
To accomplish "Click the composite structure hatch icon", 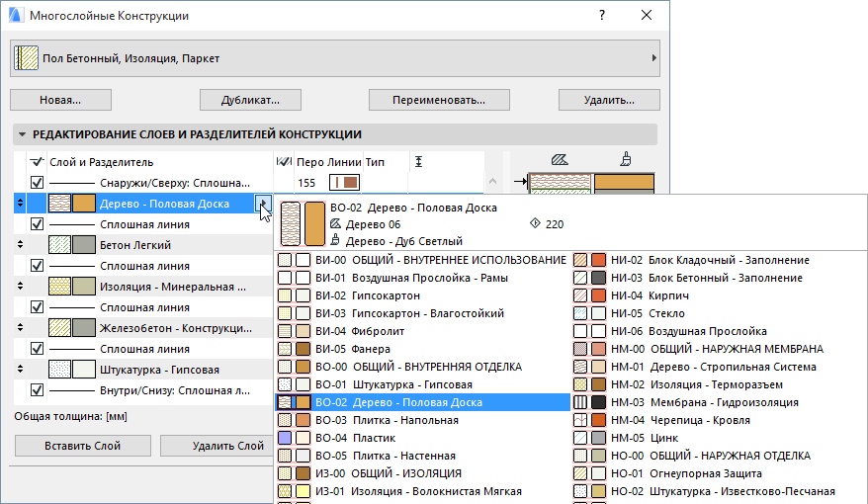I will 27,58.
